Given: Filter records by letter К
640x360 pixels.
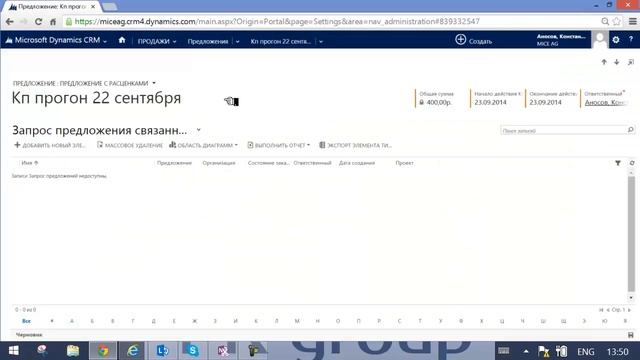Looking at the screenshot, I should 256,321.
